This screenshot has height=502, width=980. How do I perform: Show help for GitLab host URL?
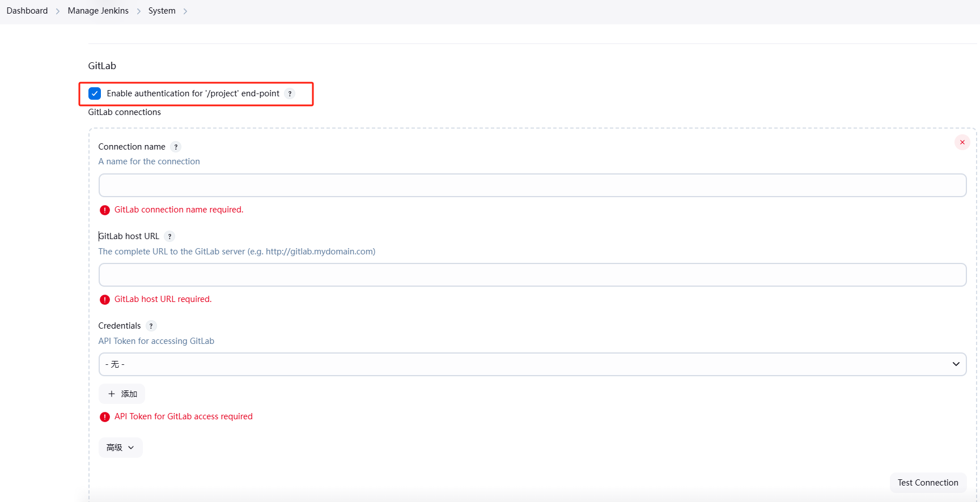click(x=169, y=236)
